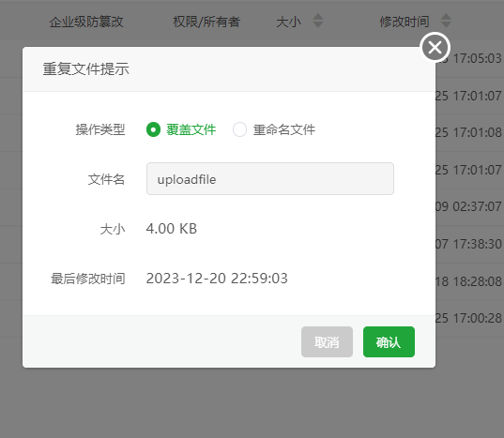
Task: Click the 覆盖文件 option label
Action: (191, 129)
